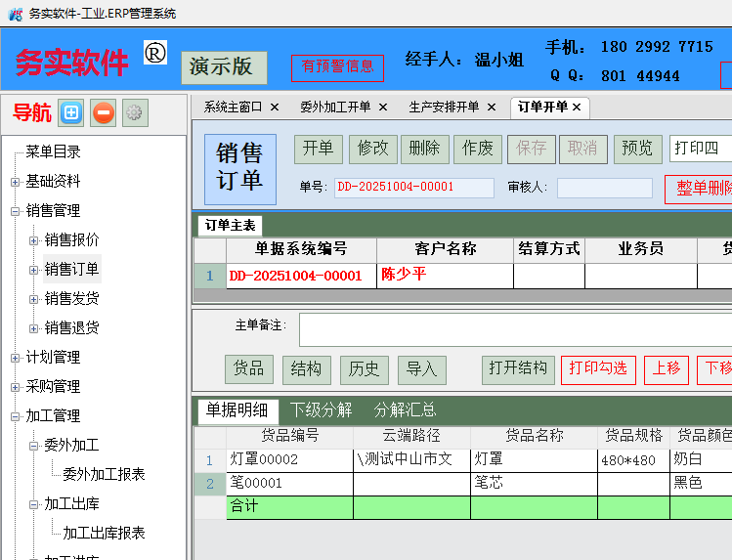Close the 订单开单 tab
Image resolution: width=732 pixels, height=560 pixels.
click(577, 108)
